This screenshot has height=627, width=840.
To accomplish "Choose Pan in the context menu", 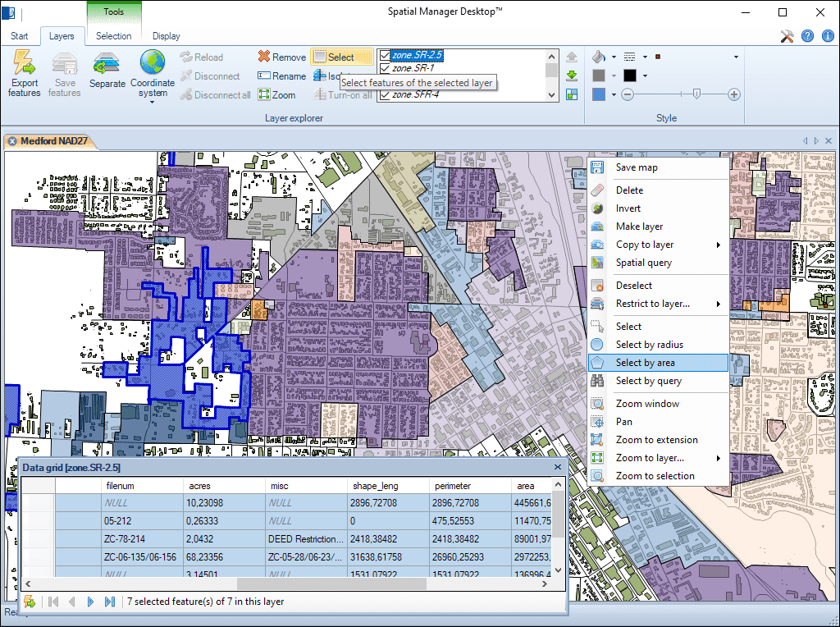I will (658, 422).
